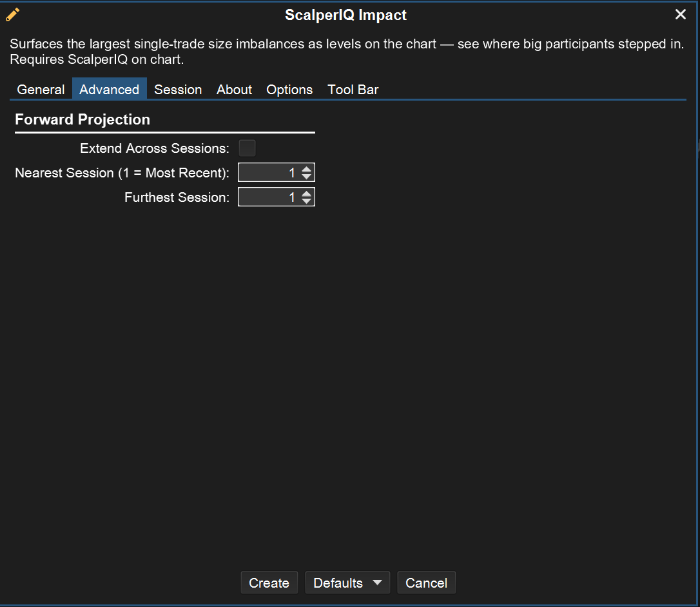The height and width of the screenshot is (607, 700).
Task: Switch to the General tab
Action: pos(41,90)
